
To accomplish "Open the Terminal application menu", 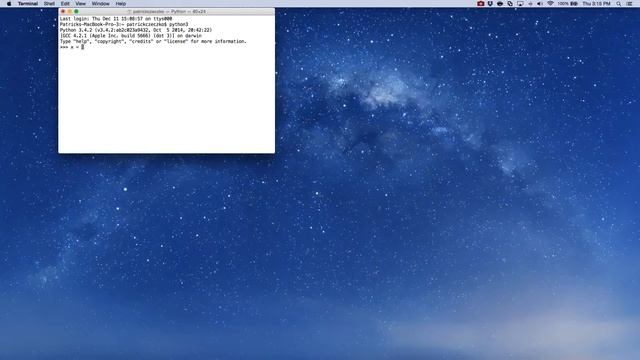I will pyautogui.click(x=28, y=4).
